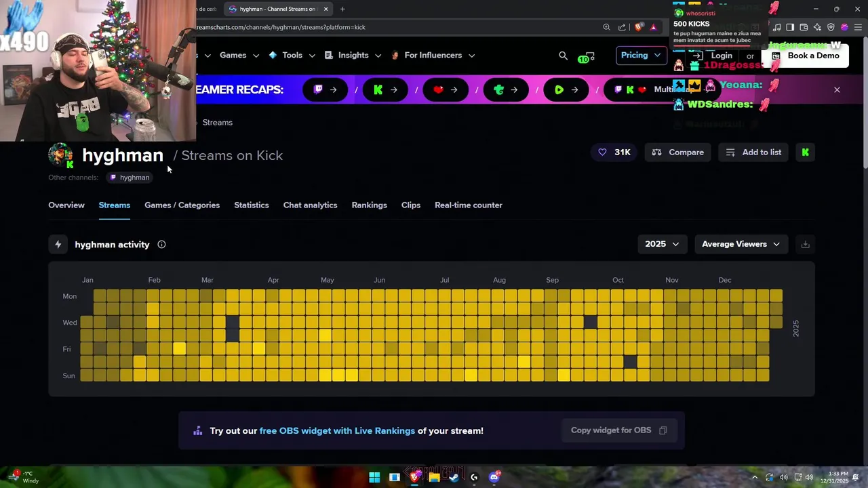Click the Kick recap pill in the banner

385,89
